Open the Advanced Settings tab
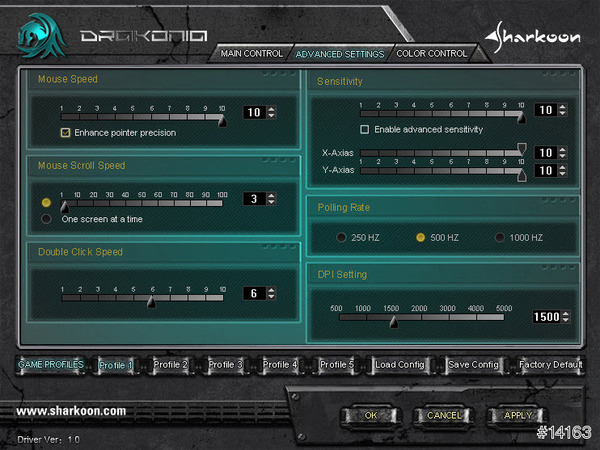This screenshot has height=450, width=600. pos(340,54)
